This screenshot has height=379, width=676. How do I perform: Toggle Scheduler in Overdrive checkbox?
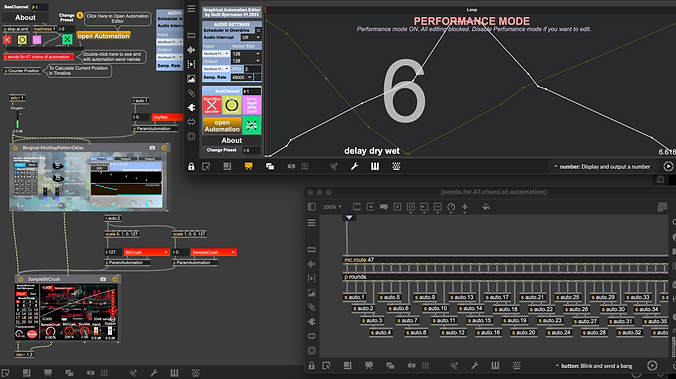click(x=258, y=31)
